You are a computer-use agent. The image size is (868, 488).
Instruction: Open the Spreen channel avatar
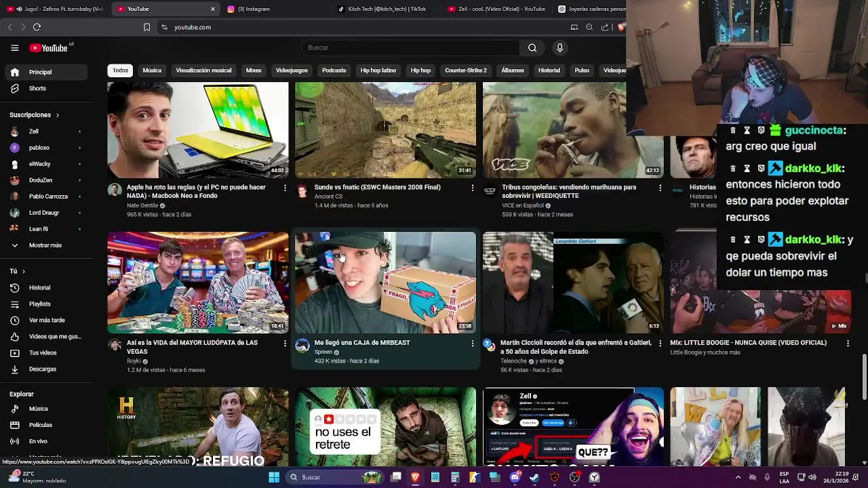tap(302, 346)
